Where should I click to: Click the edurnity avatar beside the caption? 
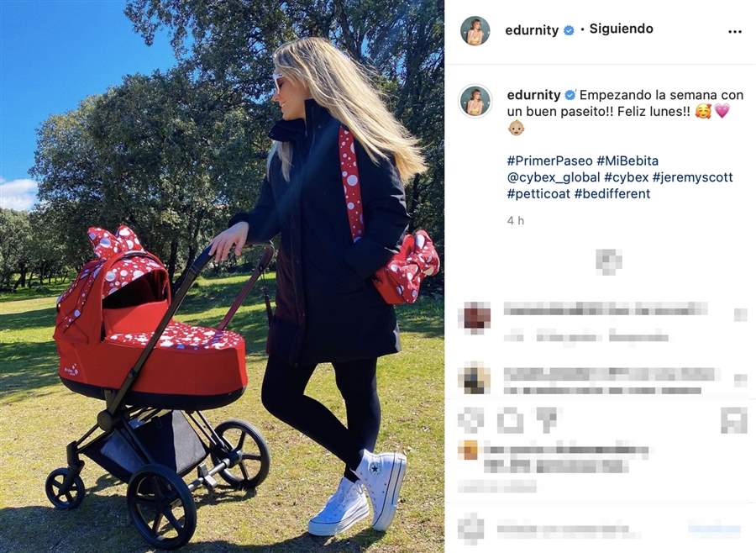click(475, 101)
